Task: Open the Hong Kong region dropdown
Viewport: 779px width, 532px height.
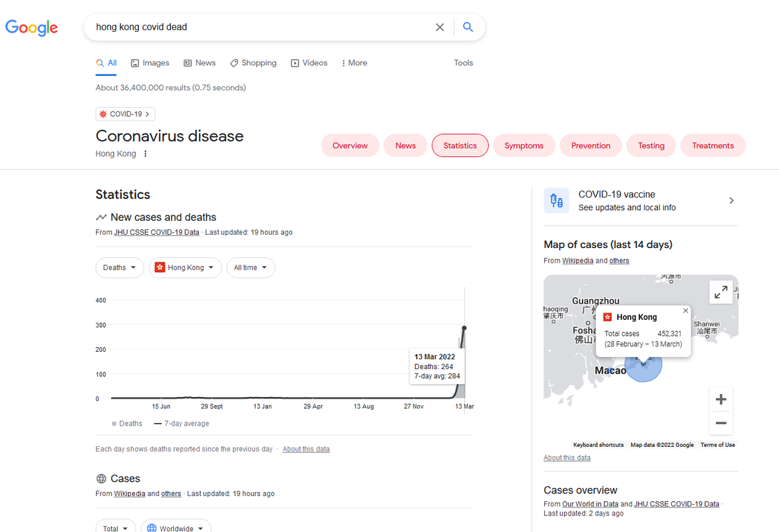Action: pyautogui.click(x=186, y=268)
